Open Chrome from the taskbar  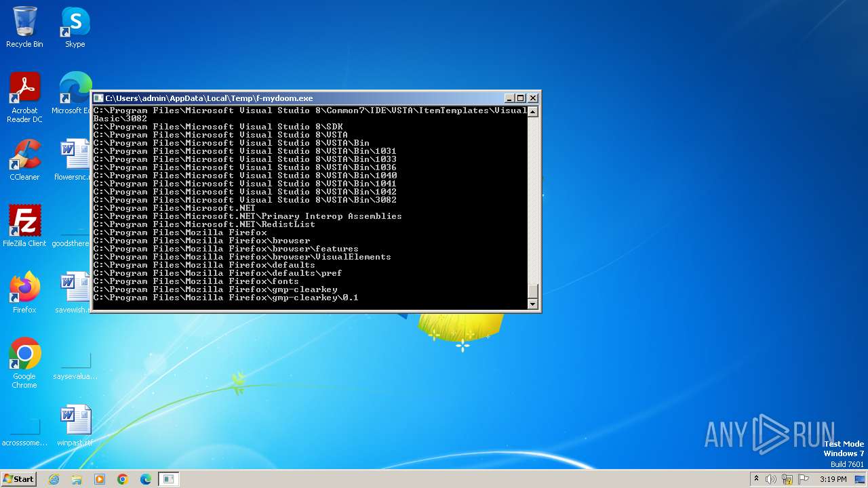coord(123,479)
